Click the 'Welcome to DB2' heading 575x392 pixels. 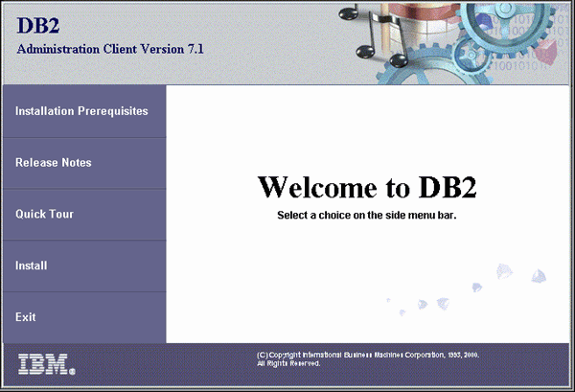(367, 187)
